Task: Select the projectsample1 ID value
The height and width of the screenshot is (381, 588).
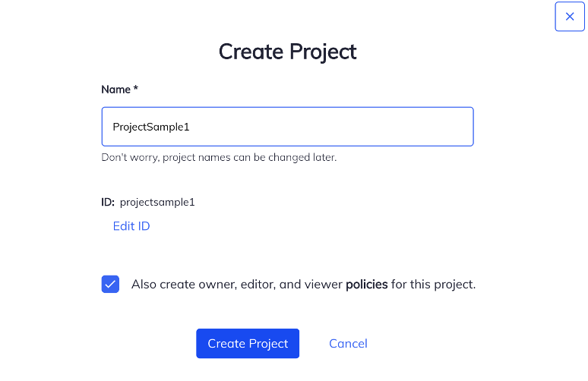Action: pos(157,203)
